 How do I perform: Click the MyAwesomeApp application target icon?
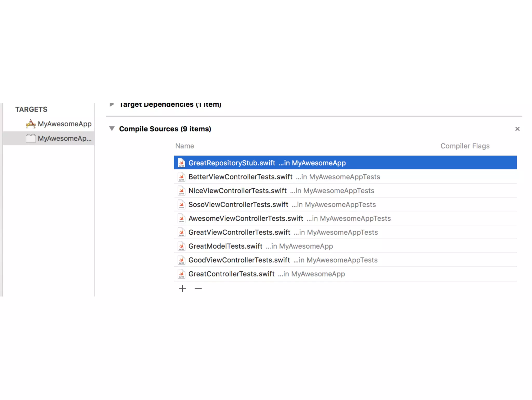31,124
